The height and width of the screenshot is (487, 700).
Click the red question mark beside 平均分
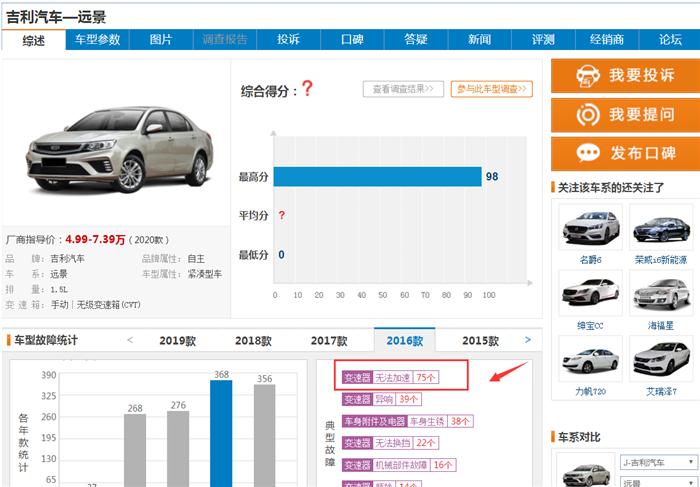[282, 216]
